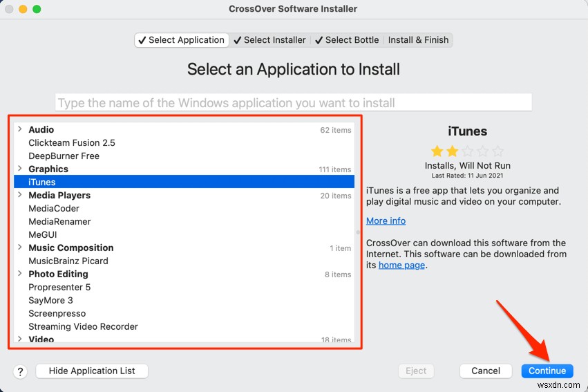Switch to the Select Installer tab
588x392 pixels.
point(269,40)
